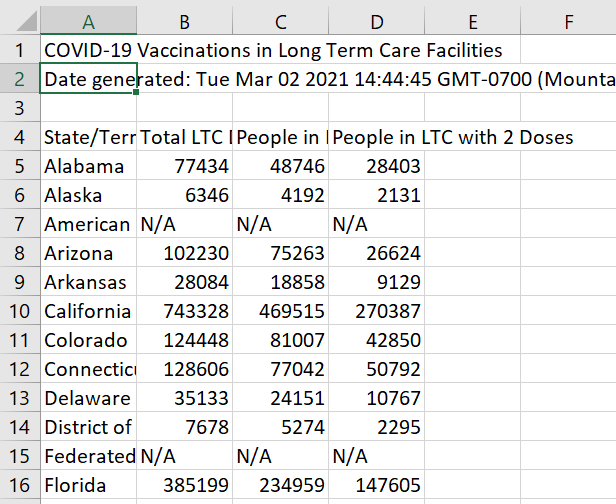Click the Alabama cell
616x504 pixels.
(x=88, y=166)
